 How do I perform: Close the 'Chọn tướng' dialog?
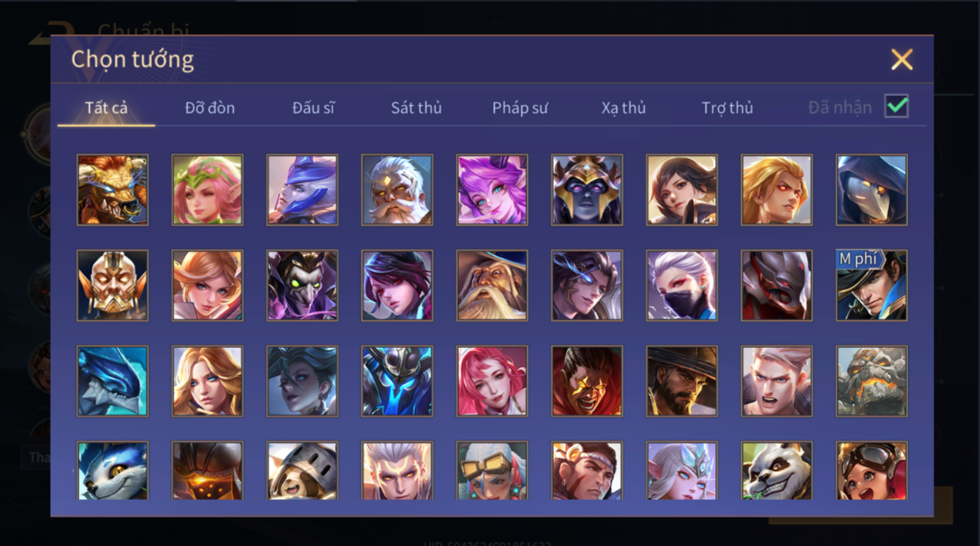pyautogui.click(x=902, y=59)
